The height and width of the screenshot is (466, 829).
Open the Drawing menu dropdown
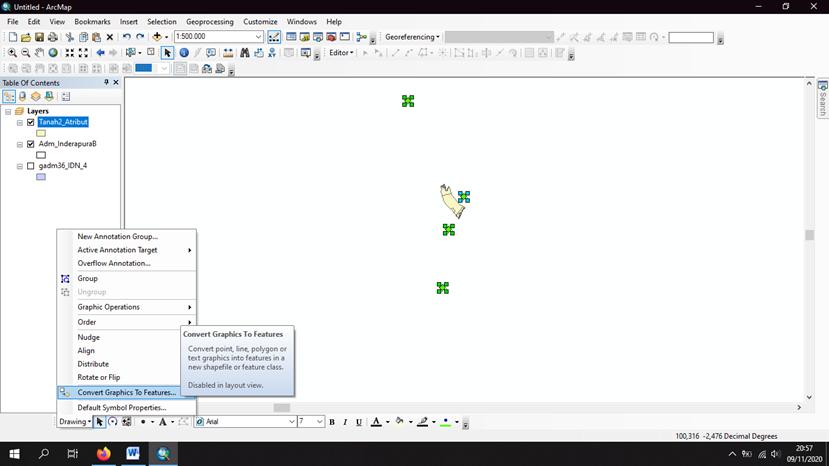coord(75,422)
